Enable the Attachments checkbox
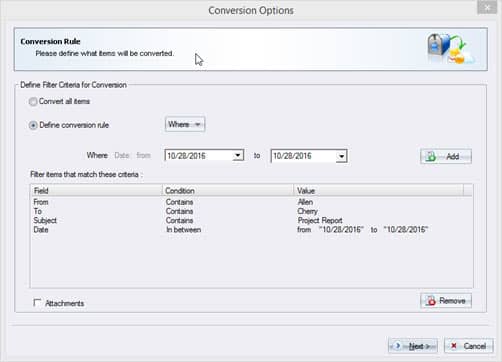Screen dimensions: 502x362 coord(37,303)
